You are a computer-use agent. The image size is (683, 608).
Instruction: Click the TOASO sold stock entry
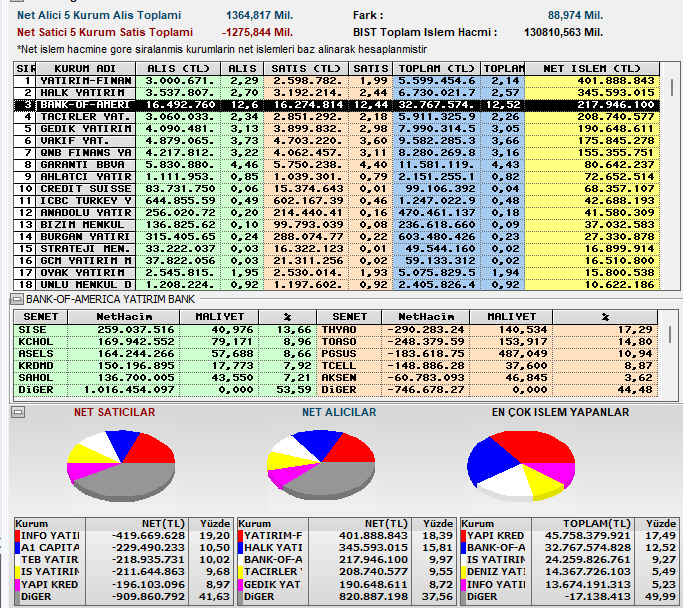[x=487, y=342]
